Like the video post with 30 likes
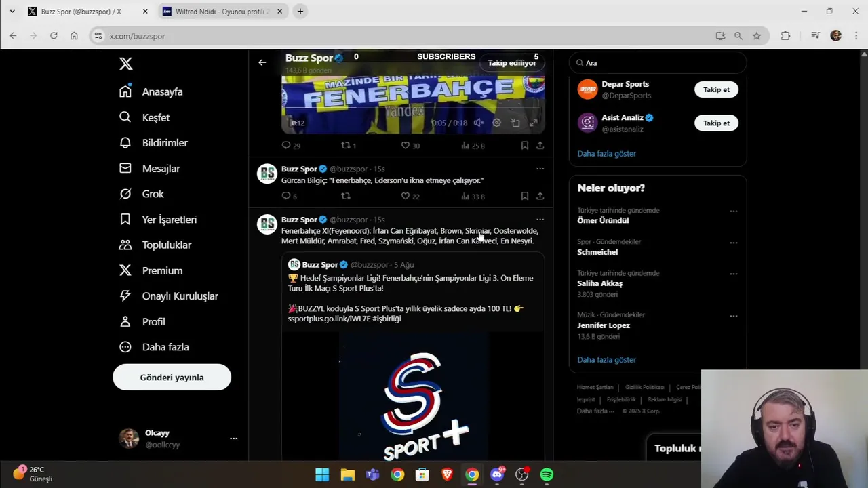868x488 pixels. click(410, 146)
